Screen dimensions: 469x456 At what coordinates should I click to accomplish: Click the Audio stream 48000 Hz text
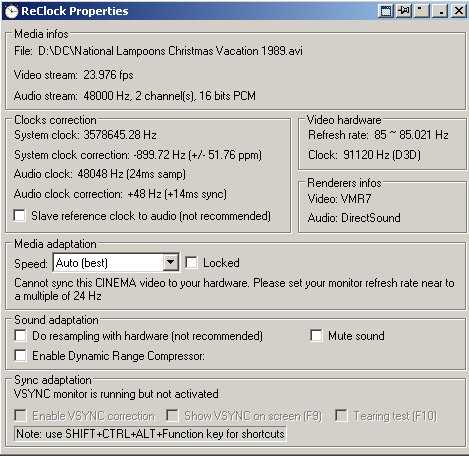[135, 96]
